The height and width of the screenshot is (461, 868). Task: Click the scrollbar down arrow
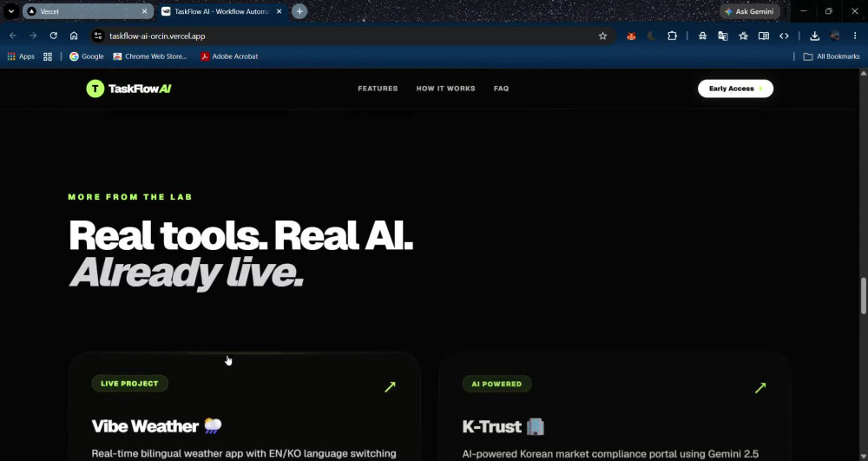[x=863, y=457]
